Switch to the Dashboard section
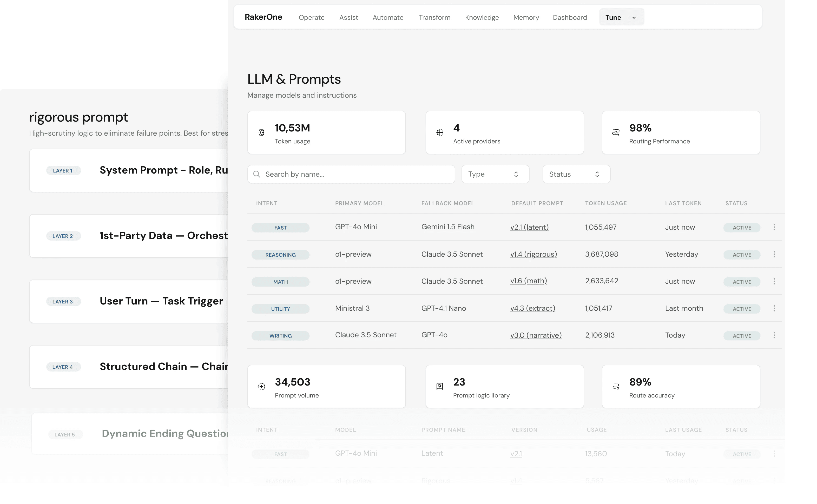The height and width of the screenshot is (504, 817). coord(570,17)
